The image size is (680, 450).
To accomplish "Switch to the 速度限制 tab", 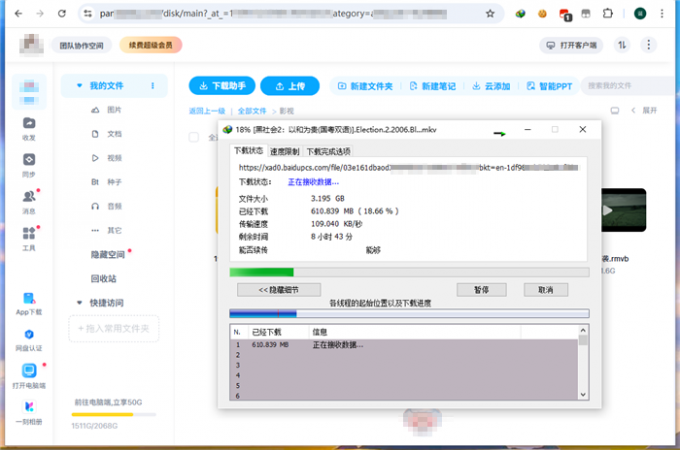I will point(284,151).
